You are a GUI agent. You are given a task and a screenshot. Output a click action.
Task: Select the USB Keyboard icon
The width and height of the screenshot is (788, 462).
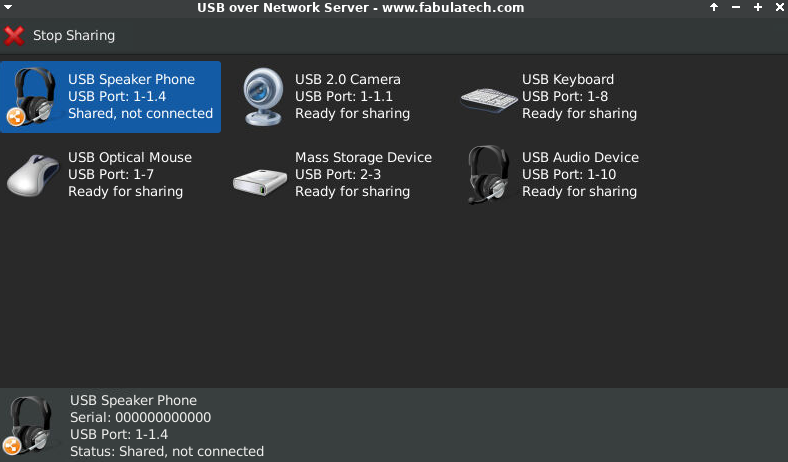point(488,98)
